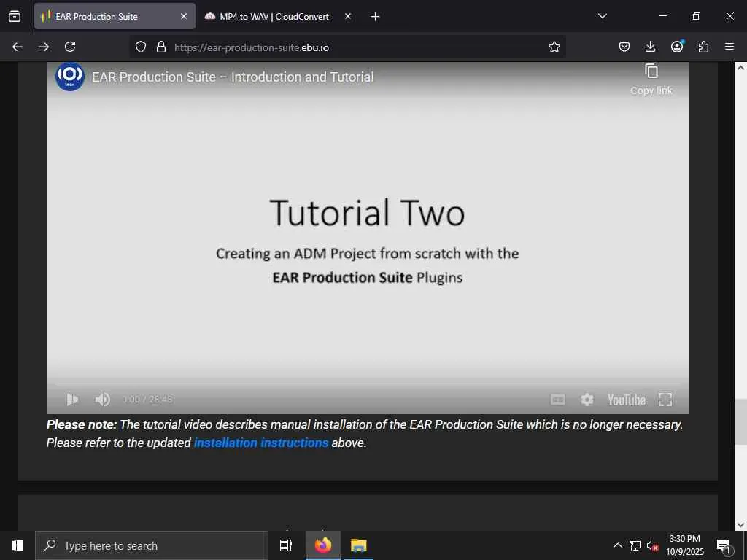This screenshot has height=560, width=747.
Task: Play the tutorial video
Action: pyautogui.click(x=72, y=399)
